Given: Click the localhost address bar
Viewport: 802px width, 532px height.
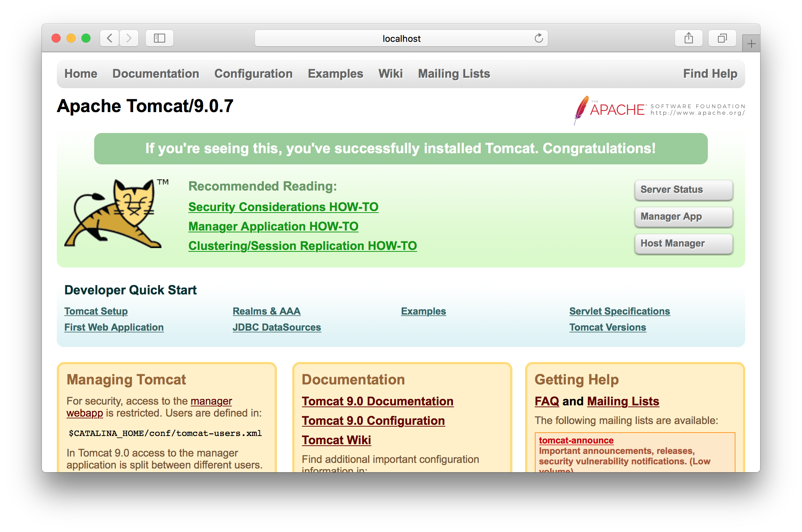Looking at the screenshot, I should tap(401, 38).
